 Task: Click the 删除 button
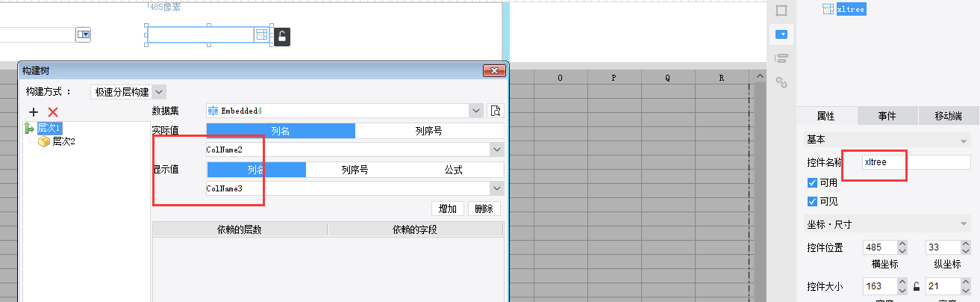(484, 209)
